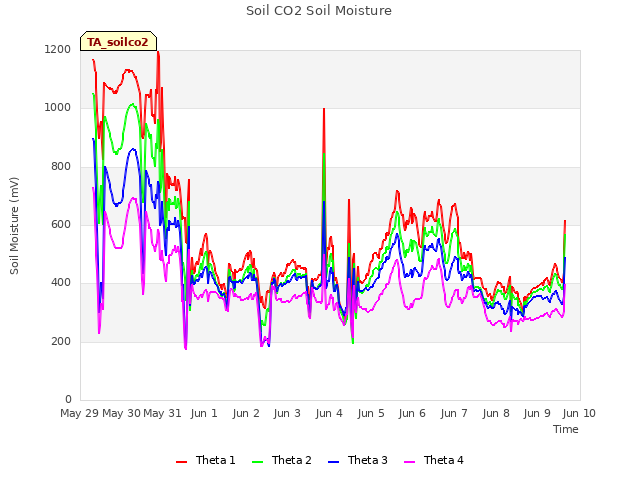Click the Jun 5 x-axis label
Viewport: 640px width, 480px height.
pyautogui.click(x=371, y=413)
